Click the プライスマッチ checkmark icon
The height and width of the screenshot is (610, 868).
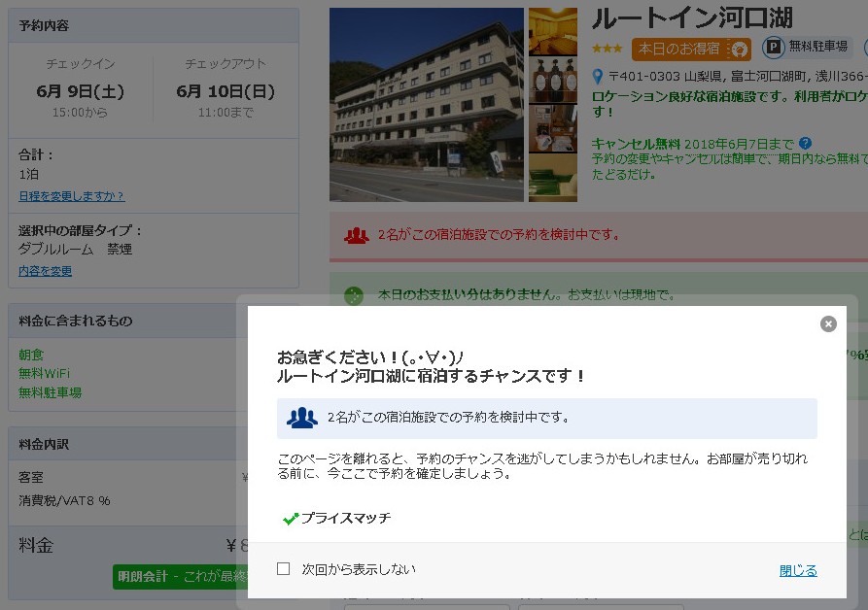290,518
